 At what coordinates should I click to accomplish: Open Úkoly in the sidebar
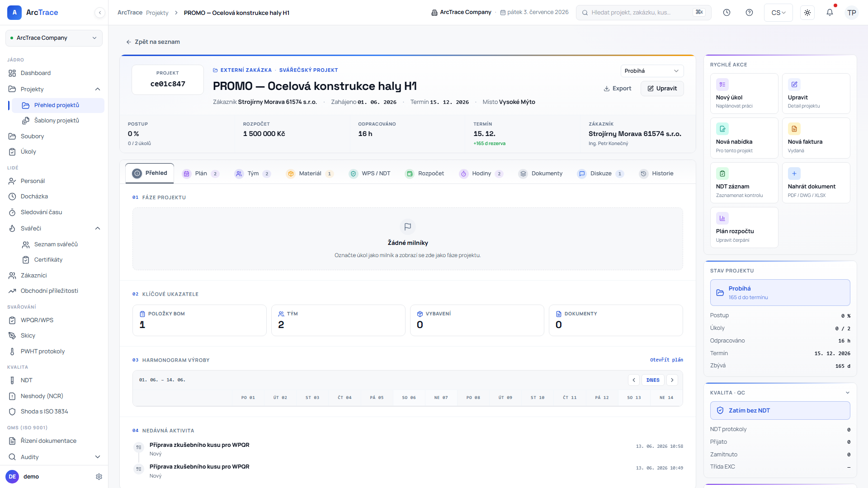[x=54, y=152]
